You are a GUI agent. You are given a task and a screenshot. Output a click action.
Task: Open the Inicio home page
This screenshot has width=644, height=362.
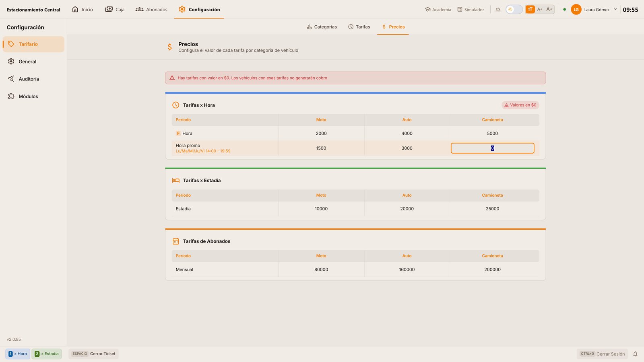(82, 9)
